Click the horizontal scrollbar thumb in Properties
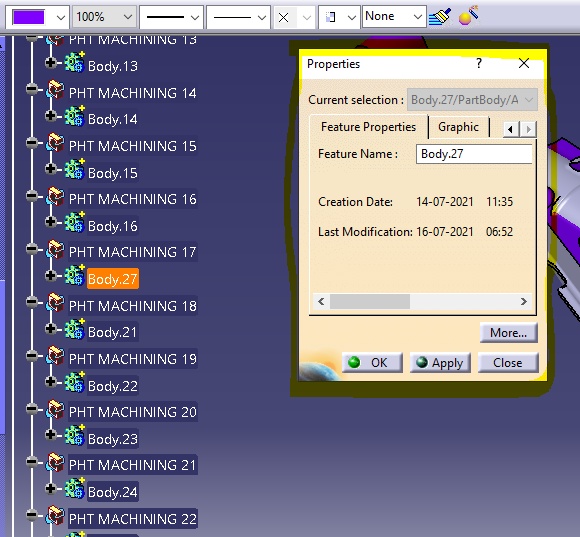 (x=370, y=301)
